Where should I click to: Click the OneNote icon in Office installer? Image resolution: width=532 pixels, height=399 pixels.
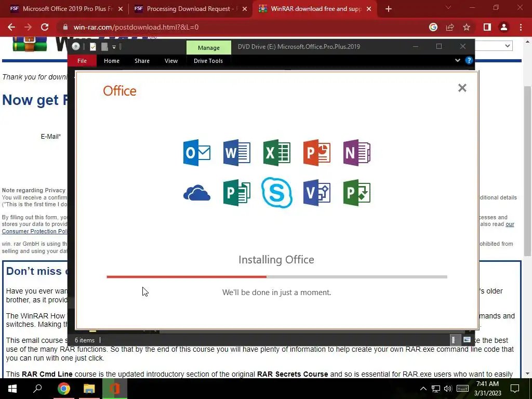356,153
